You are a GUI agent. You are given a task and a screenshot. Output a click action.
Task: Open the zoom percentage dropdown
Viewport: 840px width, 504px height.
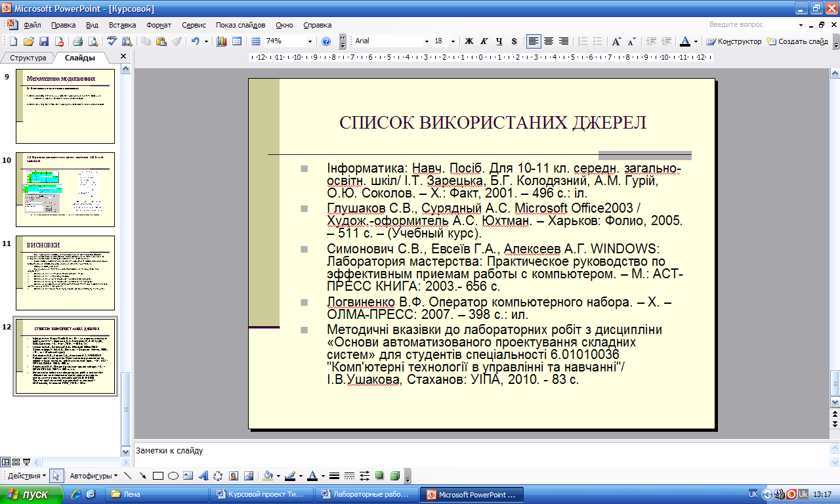310,41
